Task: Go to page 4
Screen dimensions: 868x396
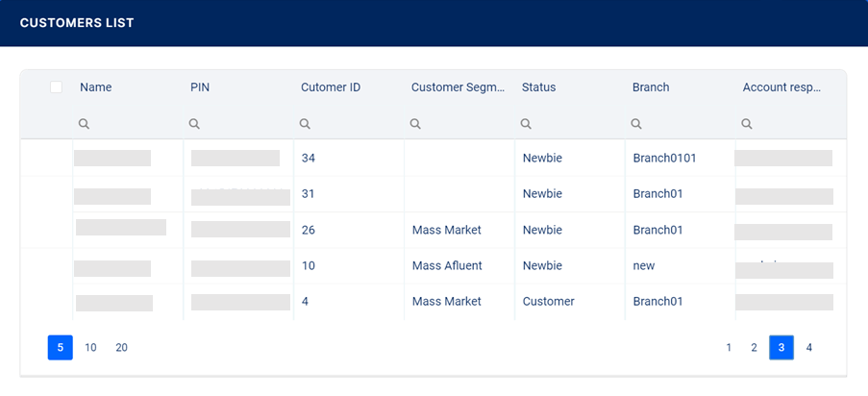Action: 808,348
